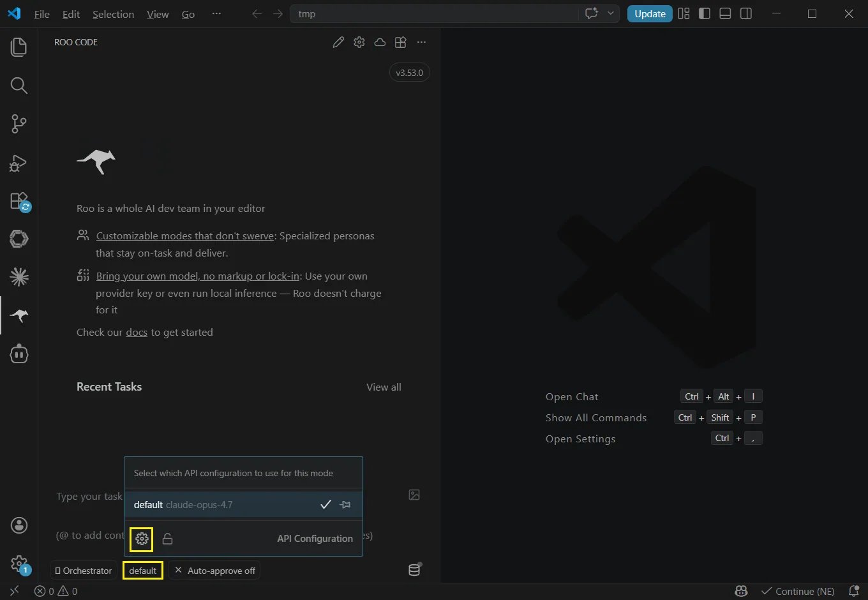
Task: Open the Accounts menu in the activity bar
Action: point(19,525)
